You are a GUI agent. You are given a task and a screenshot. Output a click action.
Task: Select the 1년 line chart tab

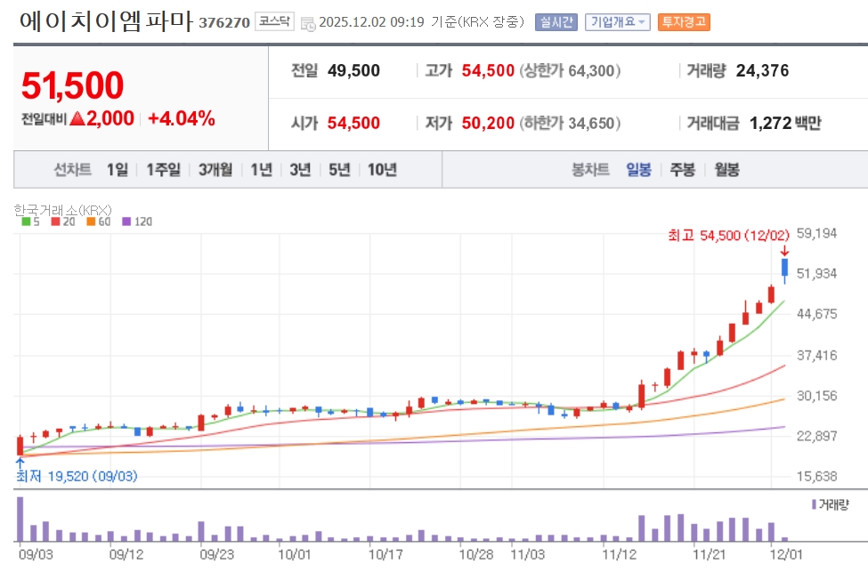tap(261, 170)
